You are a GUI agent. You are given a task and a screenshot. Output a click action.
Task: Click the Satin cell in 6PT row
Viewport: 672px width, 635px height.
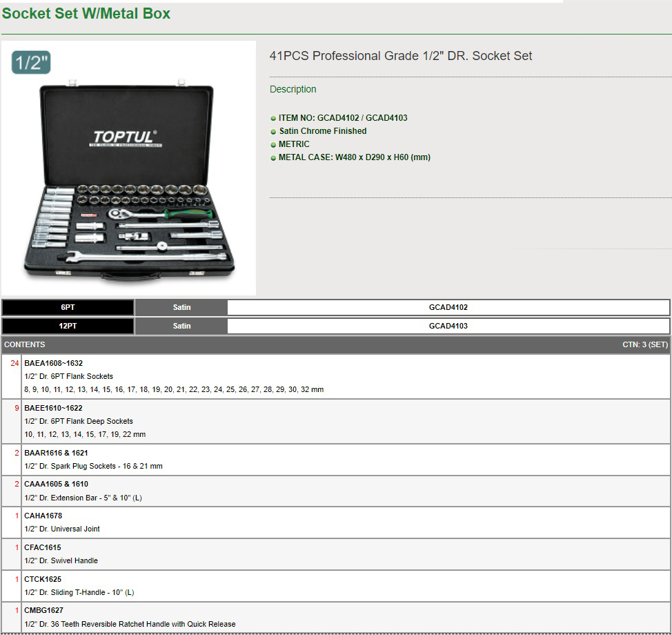pos(181,307)
